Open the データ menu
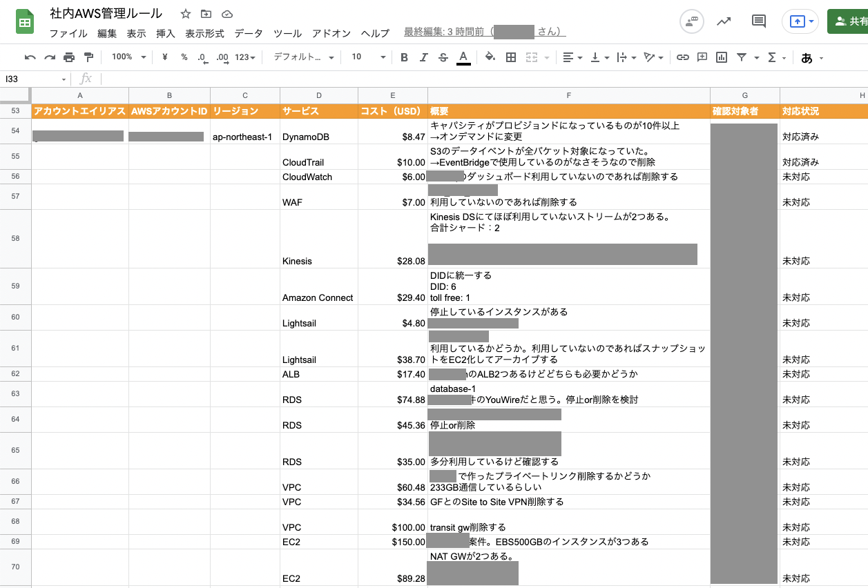The image size is (868, 588). (249, 33)
